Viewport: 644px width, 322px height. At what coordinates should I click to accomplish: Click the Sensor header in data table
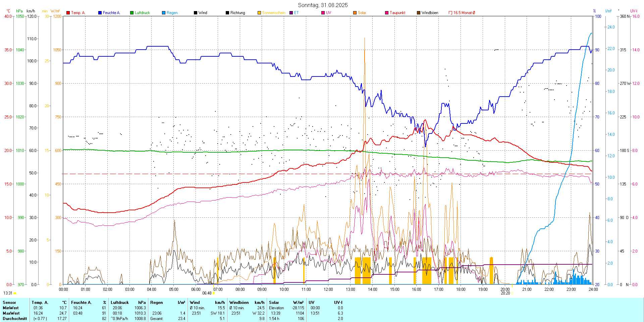(9, 303)
